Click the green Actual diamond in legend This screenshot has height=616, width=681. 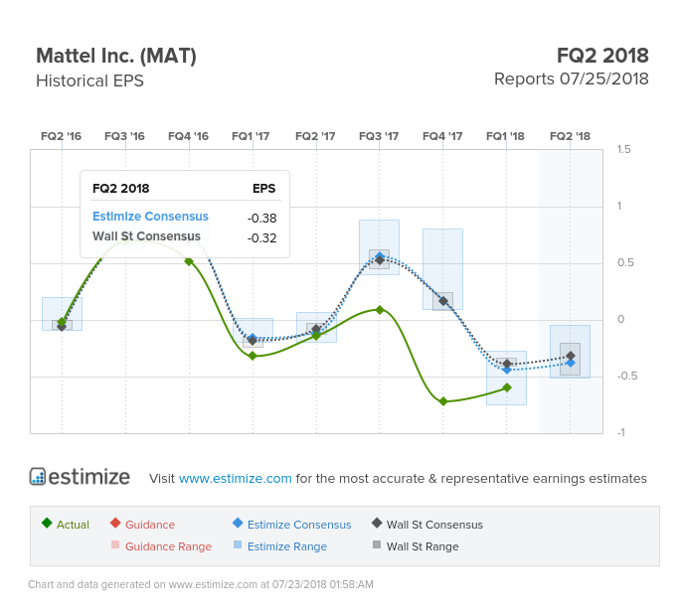pos(47,523)
